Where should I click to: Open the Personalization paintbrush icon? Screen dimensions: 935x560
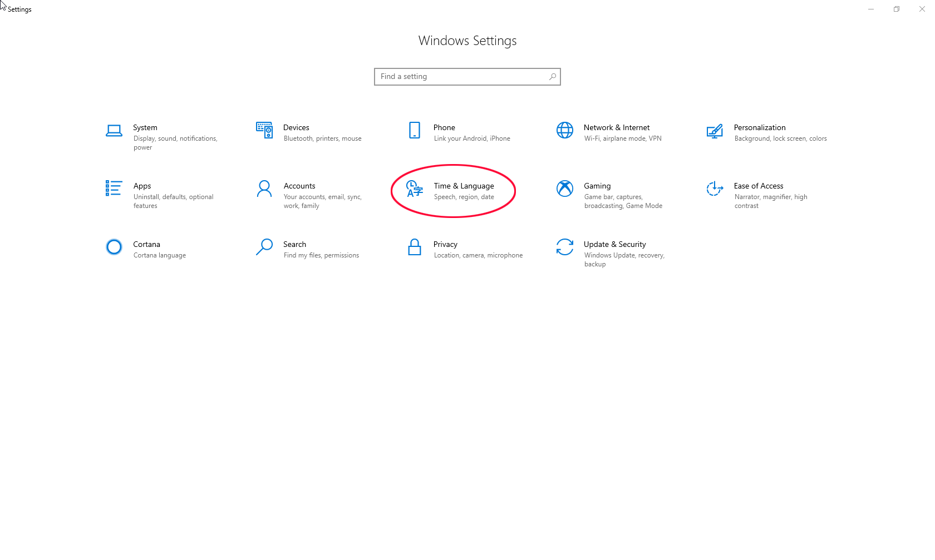coord(715,131)
